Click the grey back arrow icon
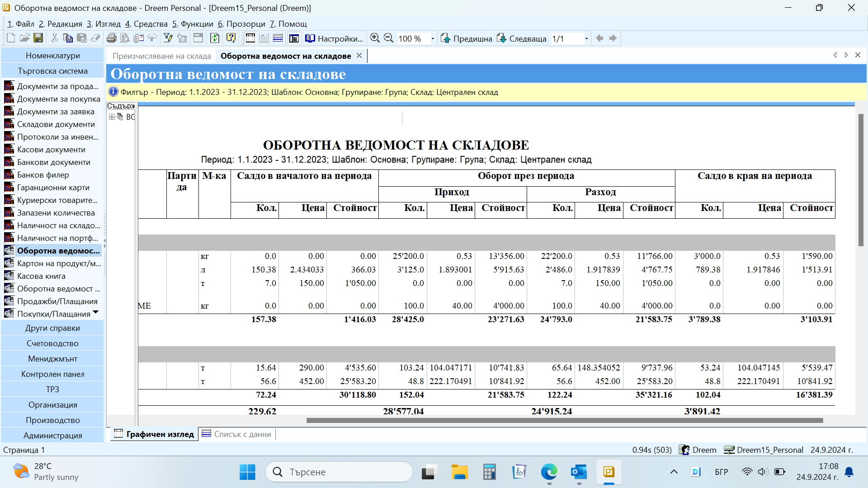The height and width of the screenshot is (488, 868). pos(599,38)
